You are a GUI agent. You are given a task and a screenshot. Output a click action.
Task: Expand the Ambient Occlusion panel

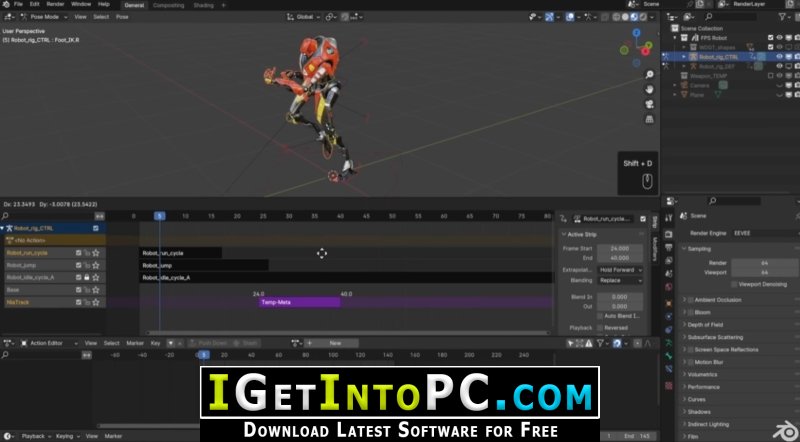click(720, 299)
